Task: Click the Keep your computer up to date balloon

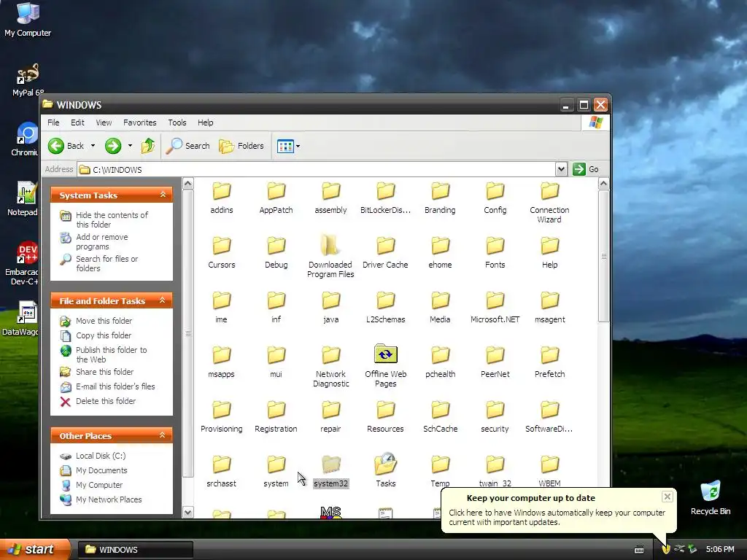Action: tap(558, 510)
